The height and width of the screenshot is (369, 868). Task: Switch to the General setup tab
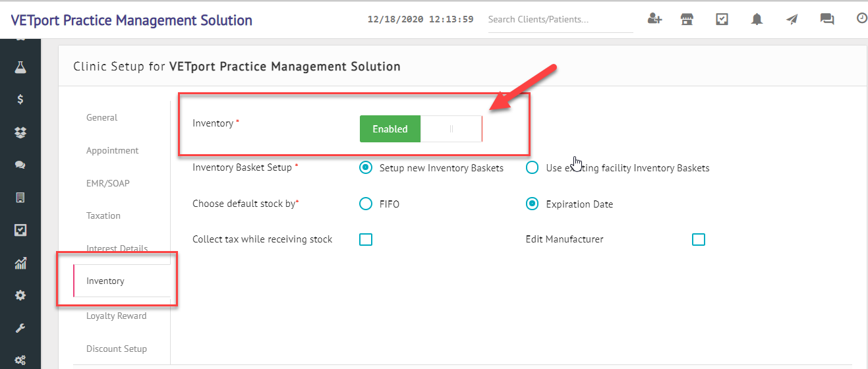coord(102,117)
